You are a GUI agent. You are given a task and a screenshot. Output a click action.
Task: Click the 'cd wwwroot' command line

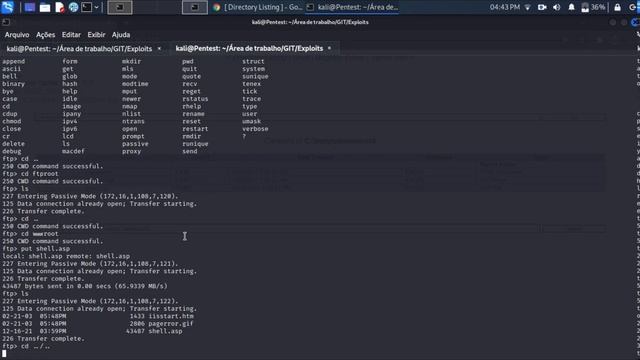tap(30, 234)
